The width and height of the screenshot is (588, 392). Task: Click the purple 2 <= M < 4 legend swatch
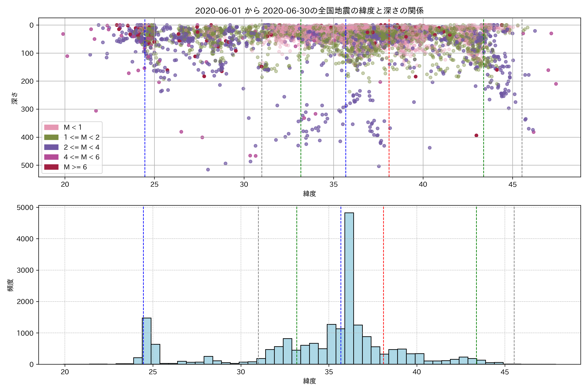pyautogui.click(x=51, y=147)
